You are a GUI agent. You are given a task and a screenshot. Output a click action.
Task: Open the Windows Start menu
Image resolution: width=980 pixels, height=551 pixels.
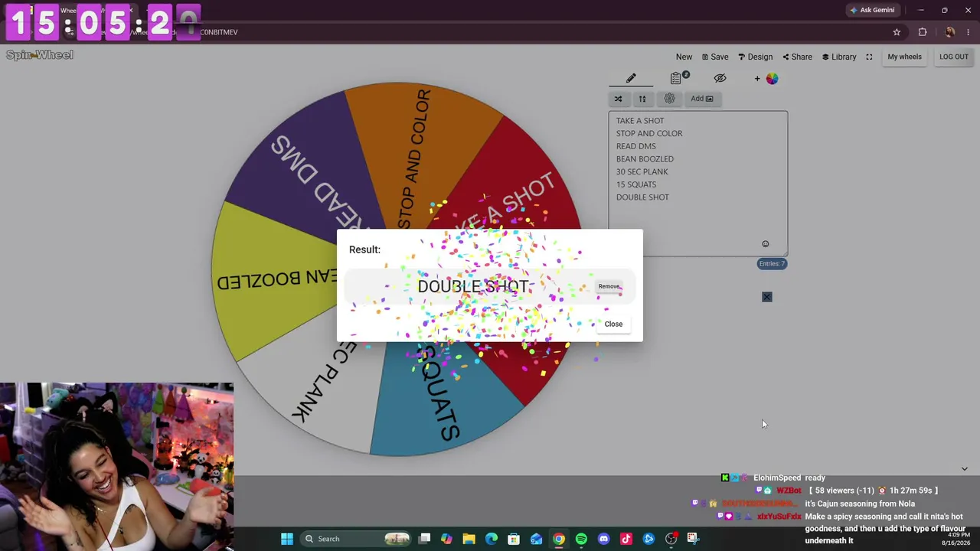287,539
